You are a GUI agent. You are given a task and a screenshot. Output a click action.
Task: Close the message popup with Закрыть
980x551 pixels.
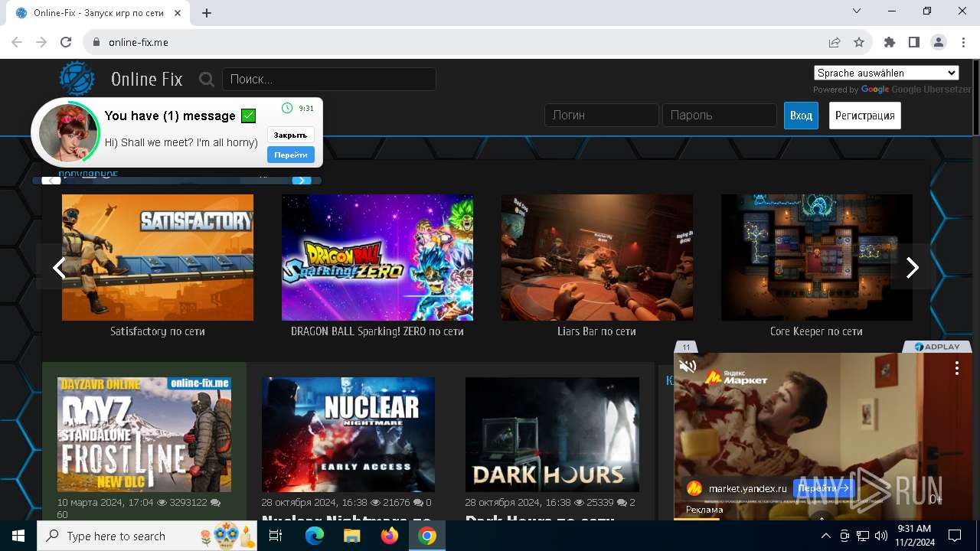click(x=290, y=135)
